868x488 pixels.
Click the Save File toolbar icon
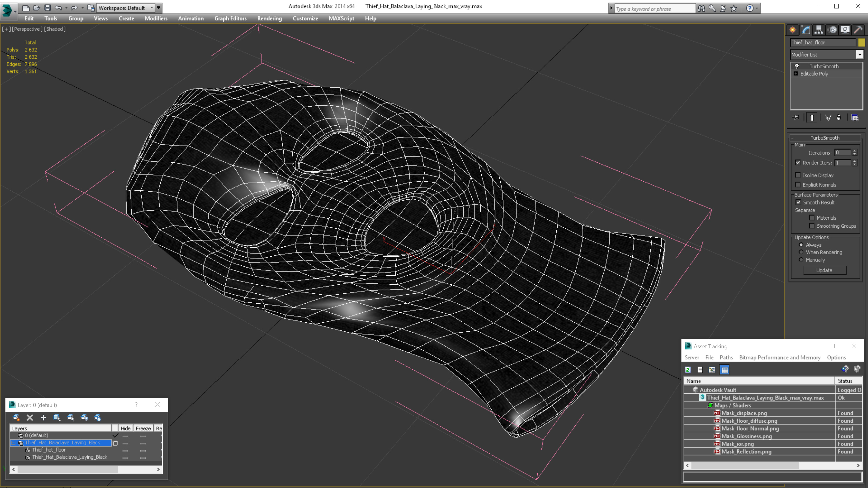(48, 8)
